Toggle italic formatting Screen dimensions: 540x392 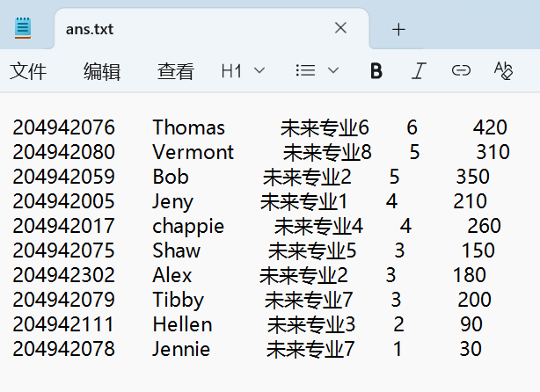[x=419, y=71]
